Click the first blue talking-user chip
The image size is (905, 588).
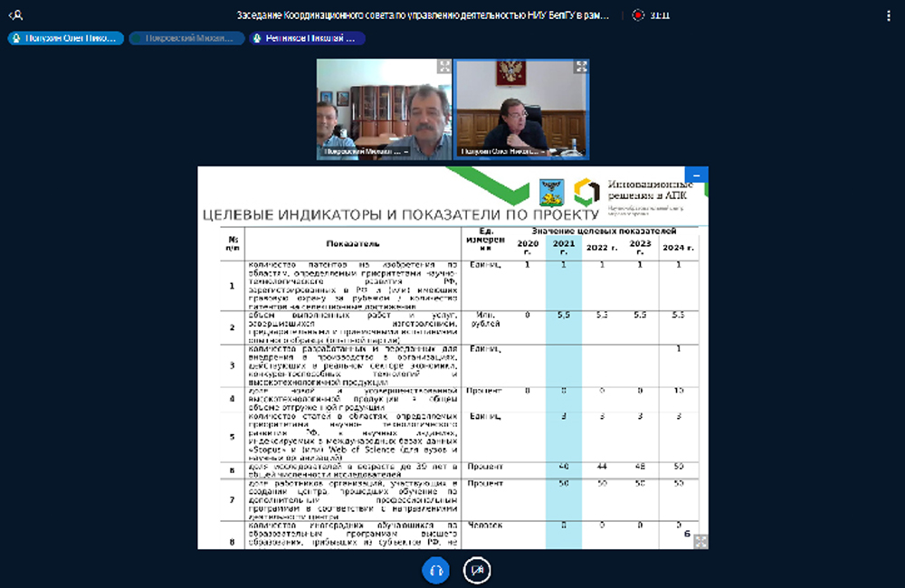coord(65,39)
